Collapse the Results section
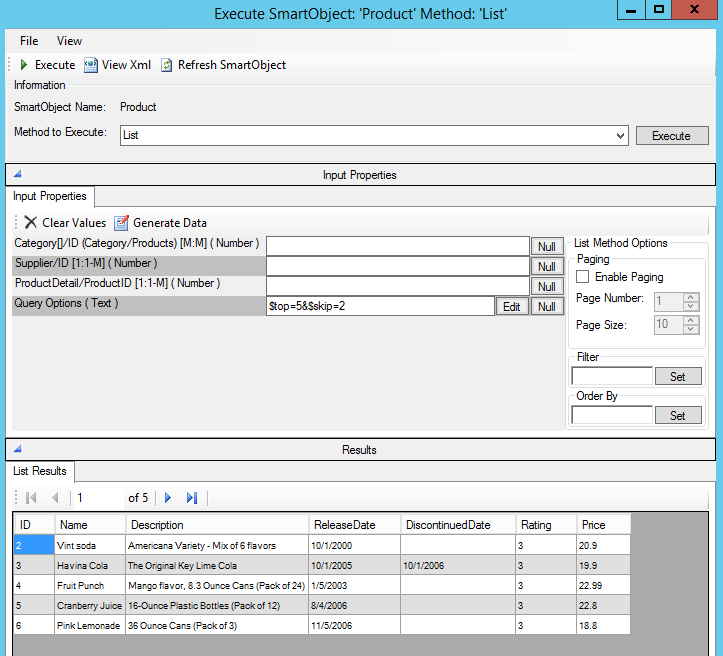 (17, 449)
